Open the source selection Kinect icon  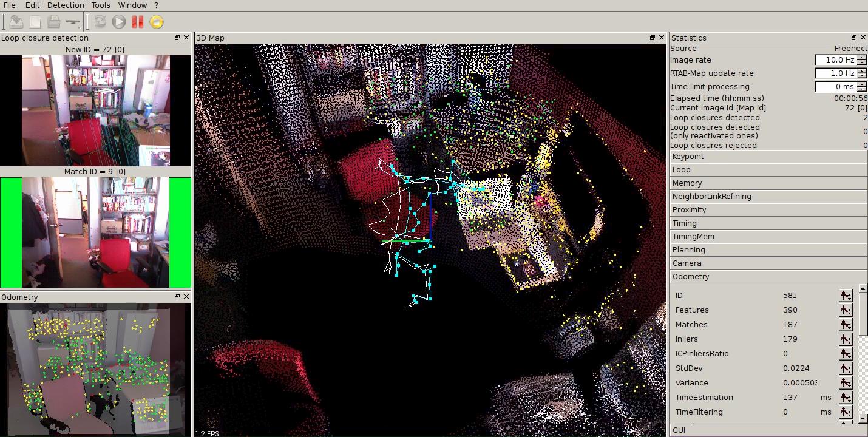click(x=73, y=22)
